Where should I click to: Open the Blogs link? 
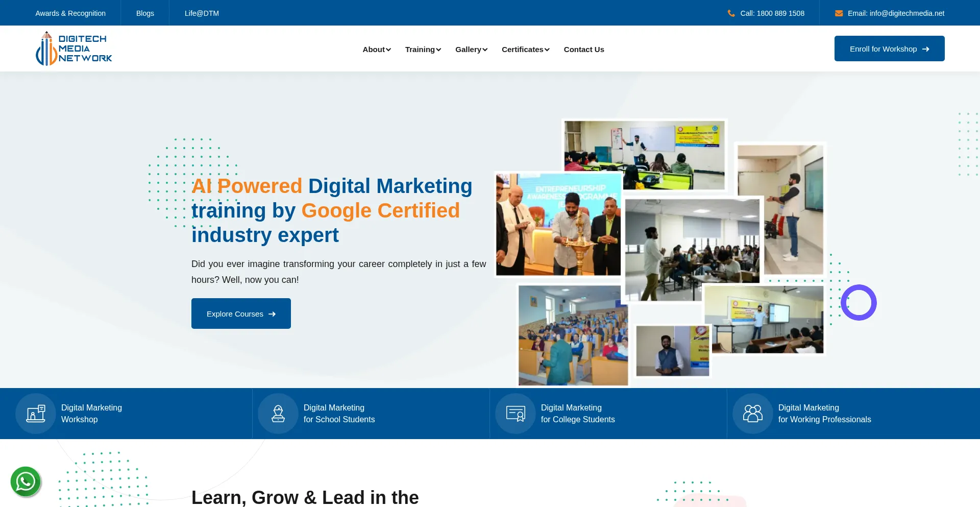[145, 13]
